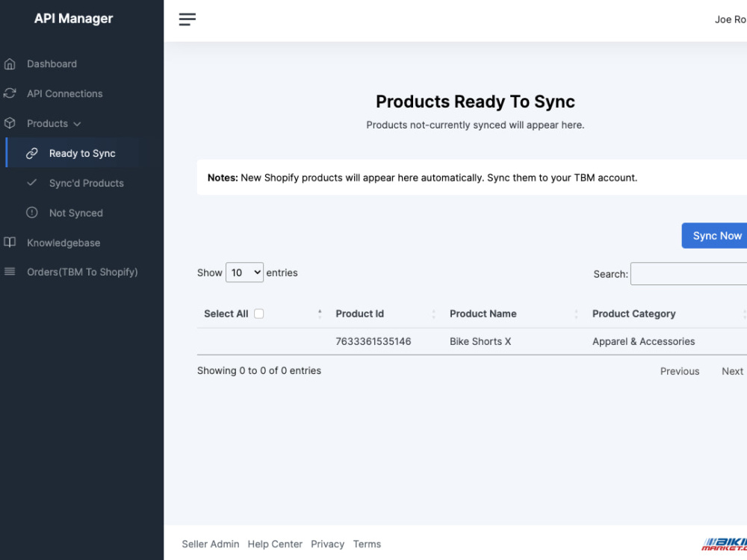The height and width of the screenshot is (560, 747).
Task: Select the Ready to Sync menu item
Action: [82, 153]
